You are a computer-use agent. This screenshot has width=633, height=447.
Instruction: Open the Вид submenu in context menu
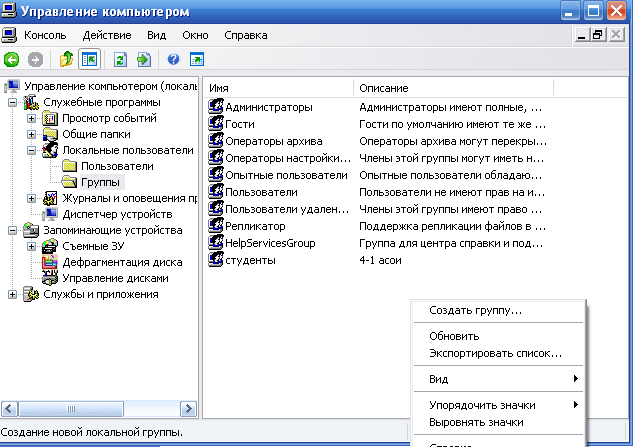pos(499,379)
